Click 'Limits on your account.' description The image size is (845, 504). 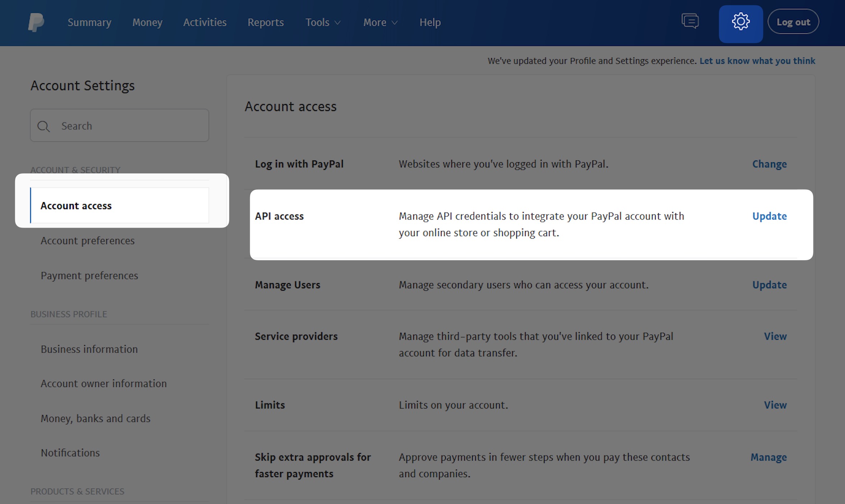pos(453,405)
